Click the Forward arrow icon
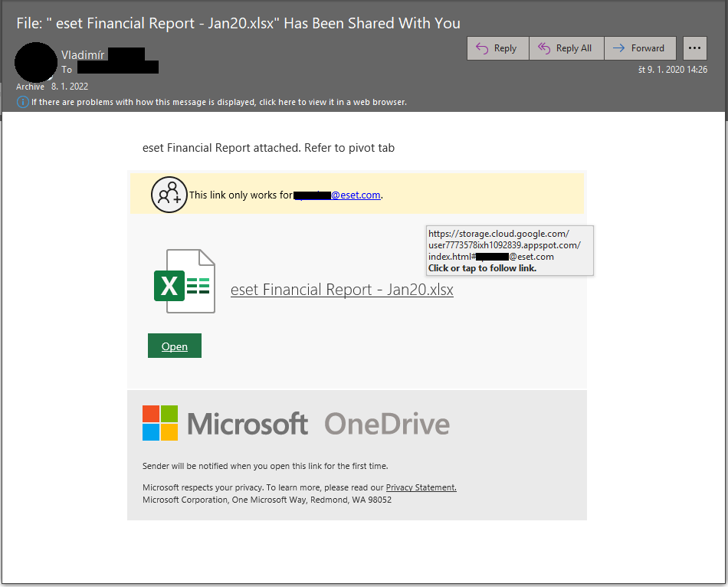728x587 pixels. [619, 48]
